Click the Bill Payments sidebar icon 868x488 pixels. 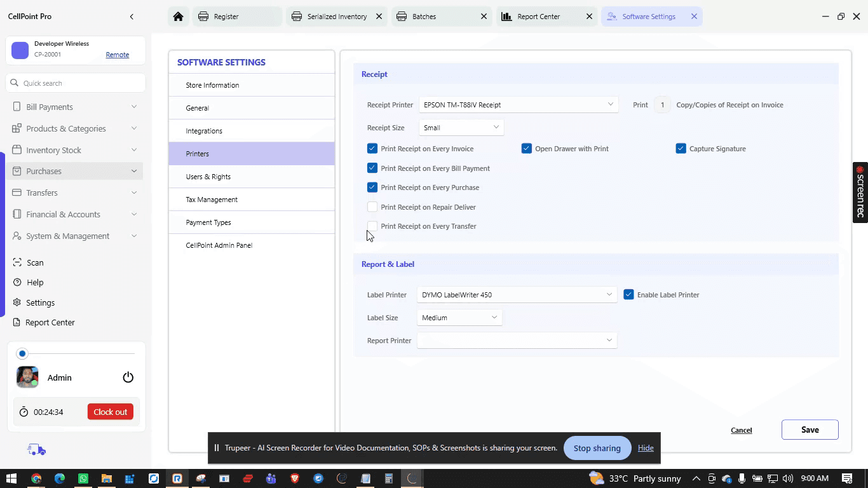pos(17,107)
